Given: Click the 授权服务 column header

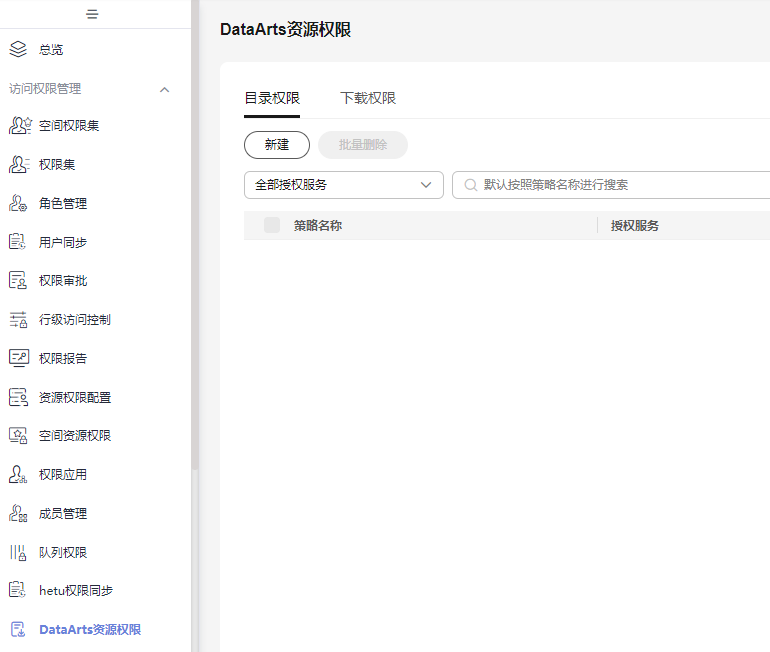Looking at the screenshot, I should tap(634, 225).
